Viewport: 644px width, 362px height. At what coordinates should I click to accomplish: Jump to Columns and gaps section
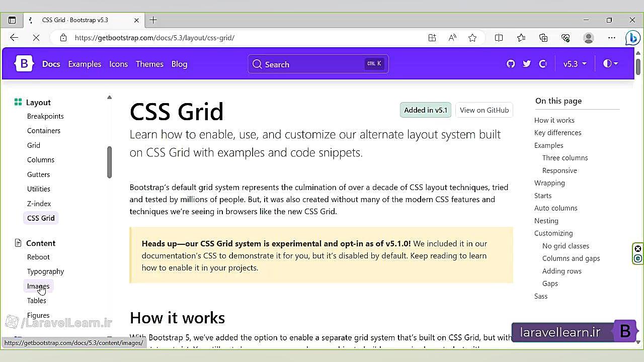click(571, 258)
